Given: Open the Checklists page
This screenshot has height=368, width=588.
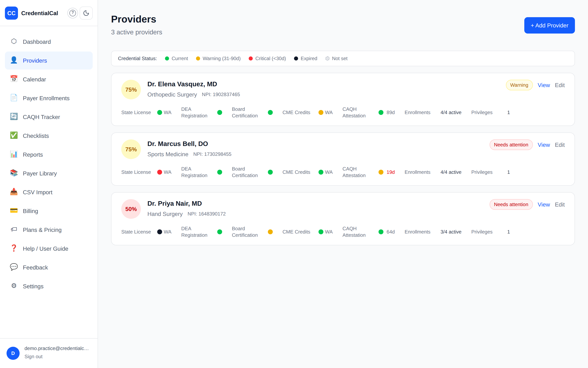Looking at the screenshot, I should pyautogui.click(x=49, y=136).
